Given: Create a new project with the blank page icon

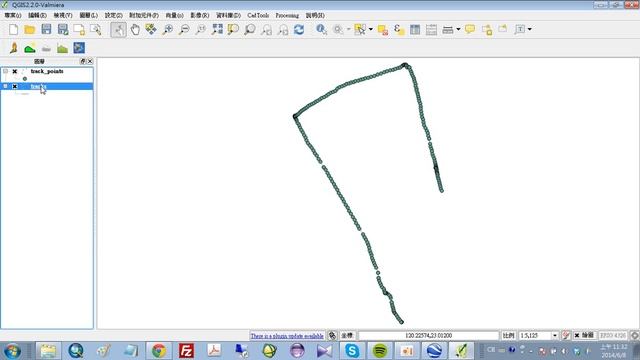Looking at the screenshot, I should coord(13,29).
